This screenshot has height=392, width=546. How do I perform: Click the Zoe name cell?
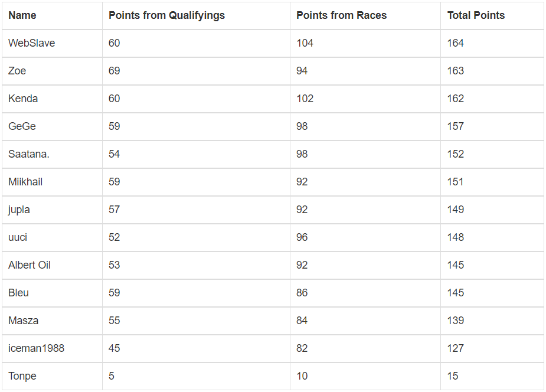pyautogui.click(x=17, y=71)
